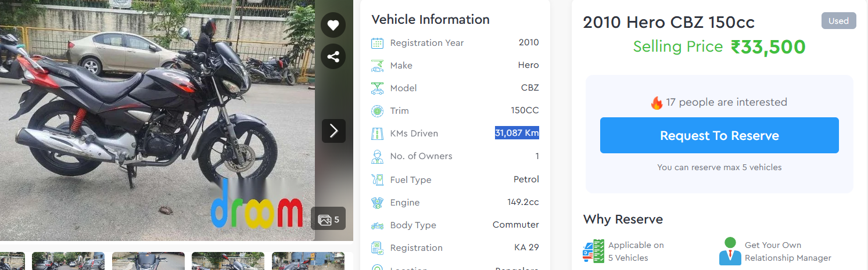Click the KA 29 registration value
This screenshot has height=270, width=868.
click(x=526, y=247)
